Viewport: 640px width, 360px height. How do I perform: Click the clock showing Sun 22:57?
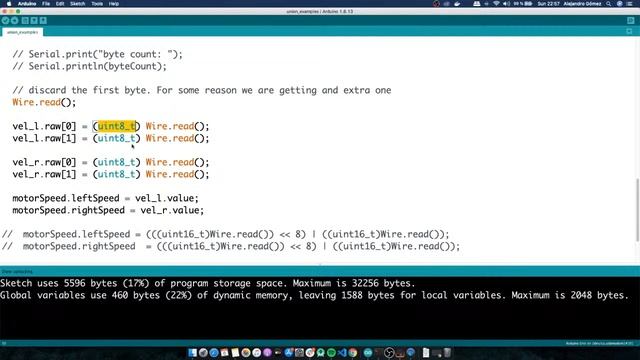548,4
